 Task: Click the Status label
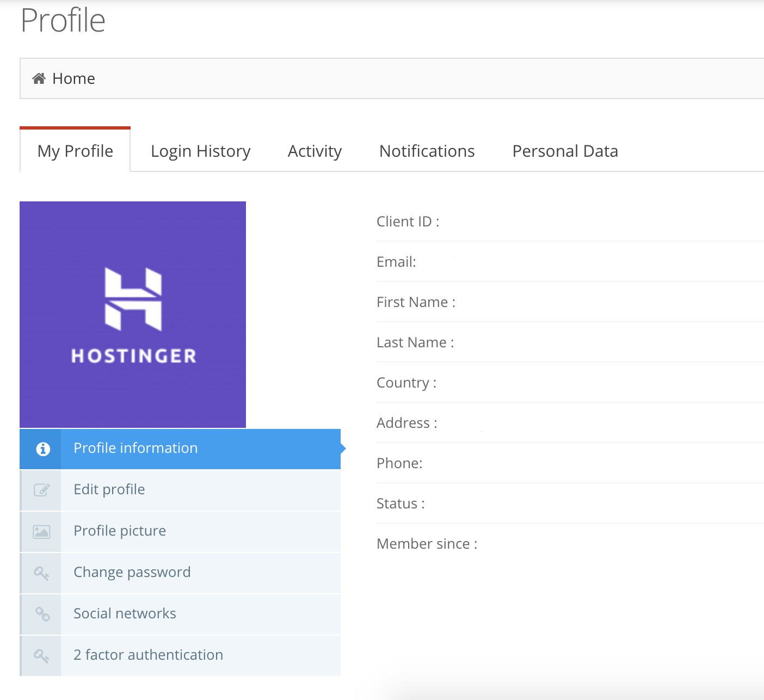click(x=401, y=503)
